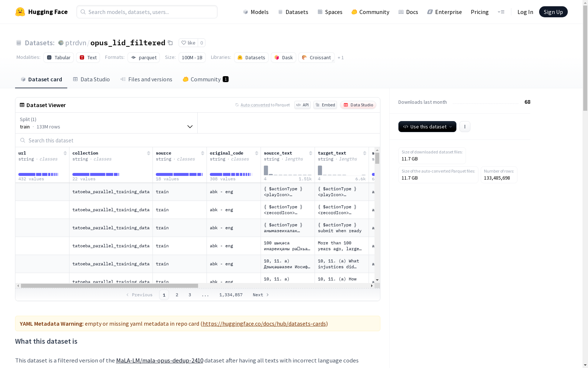This screenshot has width=588, height=368.
Task: Open the three-dot dataset options menu
Action: [x=465, y=127]
